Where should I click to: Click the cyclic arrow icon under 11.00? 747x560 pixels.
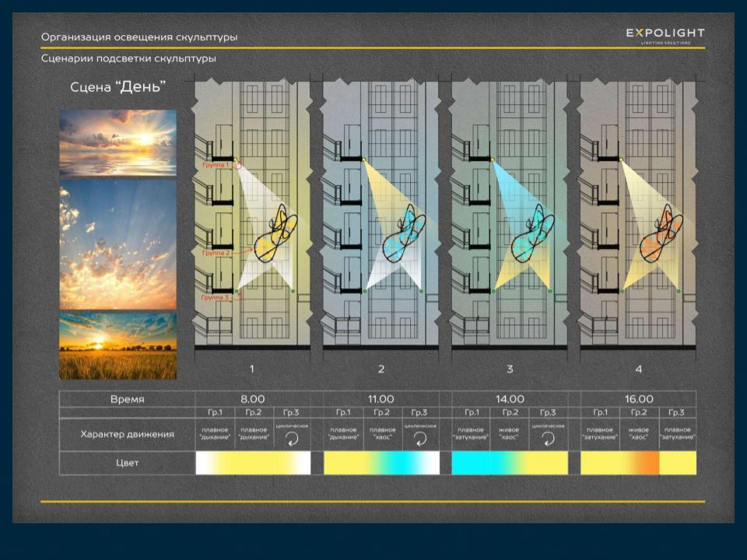(x=419, y=439)
